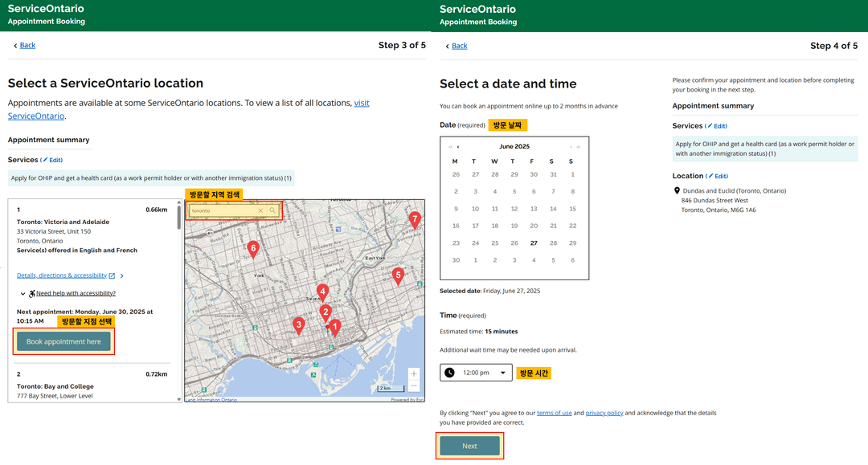The width and height of the screenshot is (868, 465).
Task: Select map pin number 3
Action: (299, 324)
